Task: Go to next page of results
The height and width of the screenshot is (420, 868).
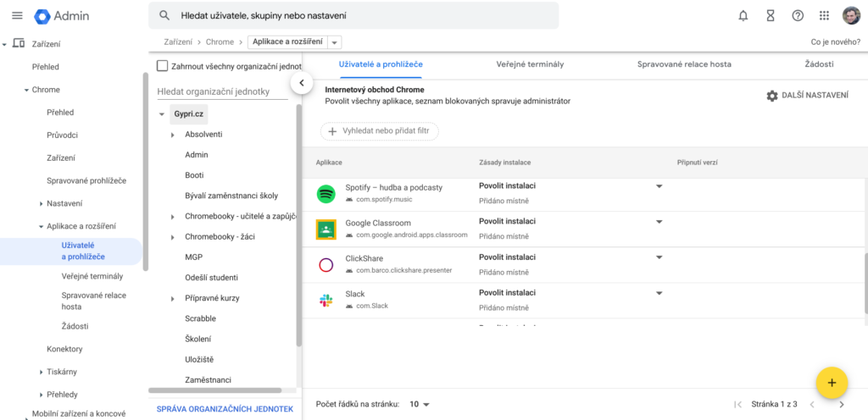Action: coord(841,405)
